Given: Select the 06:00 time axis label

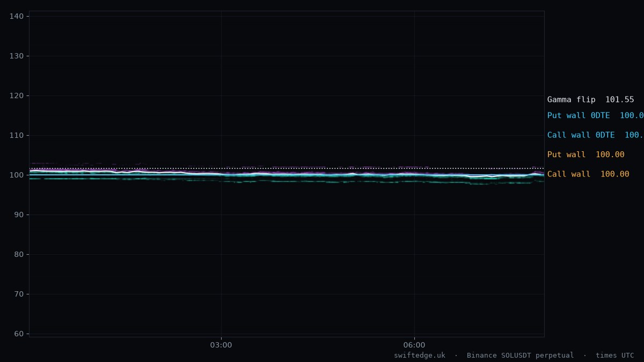Looking at the screenshot, I should (414, 345).
